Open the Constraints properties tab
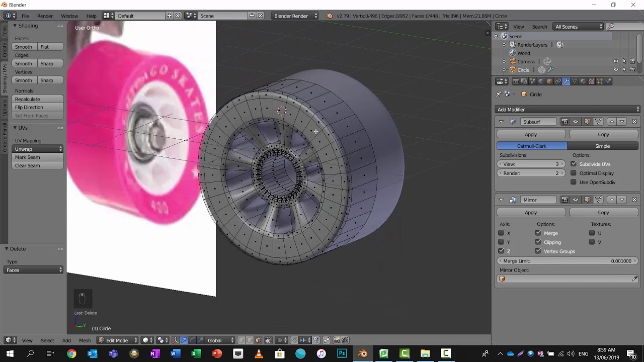Screen dimensions: 644x362 [x=557, y=81]
